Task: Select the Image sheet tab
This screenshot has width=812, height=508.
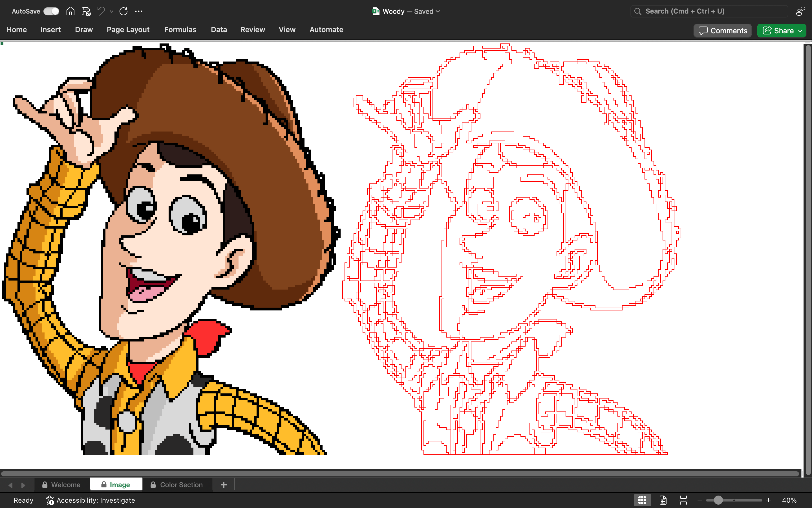Action: click(116, 485)
